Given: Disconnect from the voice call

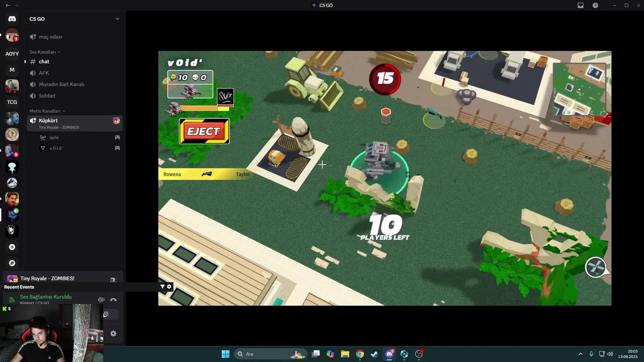Looking at the screenshot, I should 113,300.
